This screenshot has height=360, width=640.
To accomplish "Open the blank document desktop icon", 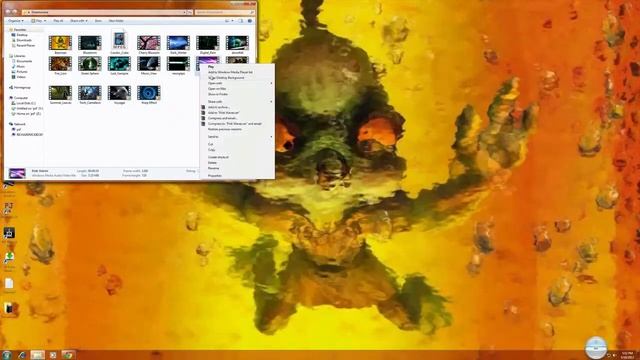I will [x=9, y=284].
